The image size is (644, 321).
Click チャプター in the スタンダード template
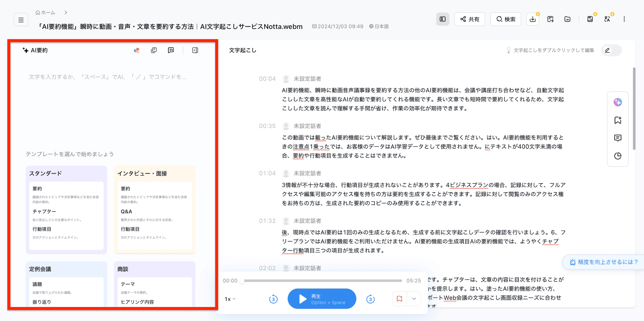pyautogui.click(x=44, y=212)
